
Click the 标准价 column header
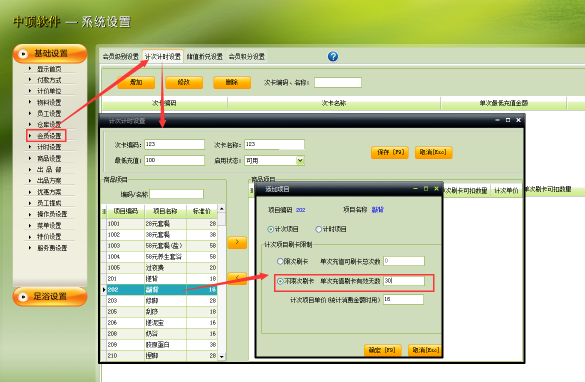pyautogui.click(x=202, y=211)
